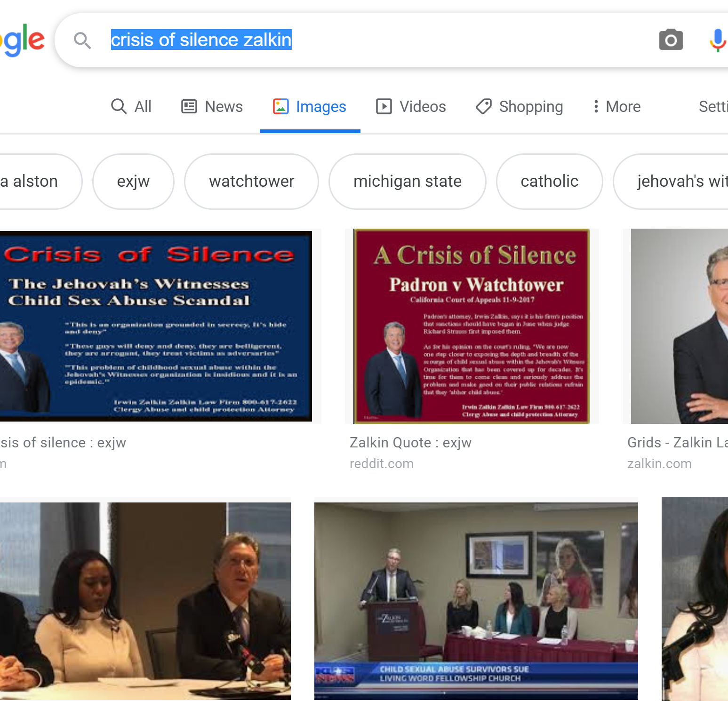Open the blue Crisis of Silence image

(156, 326)
